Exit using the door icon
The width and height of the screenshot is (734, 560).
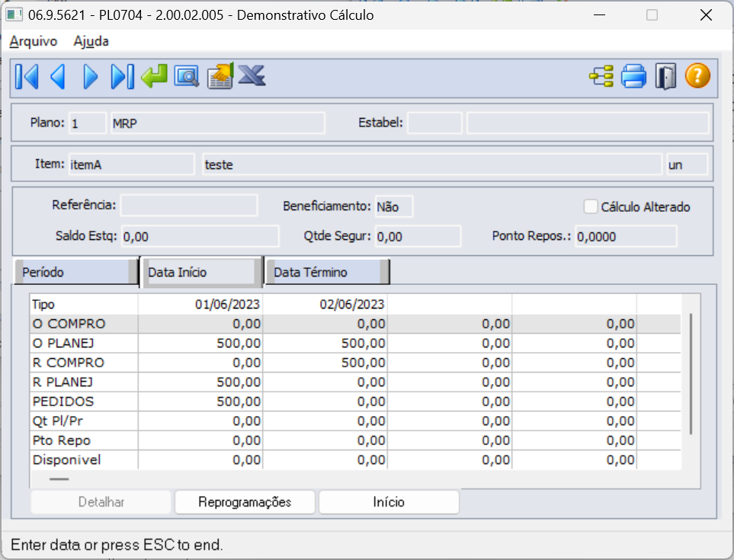(665, 76)
